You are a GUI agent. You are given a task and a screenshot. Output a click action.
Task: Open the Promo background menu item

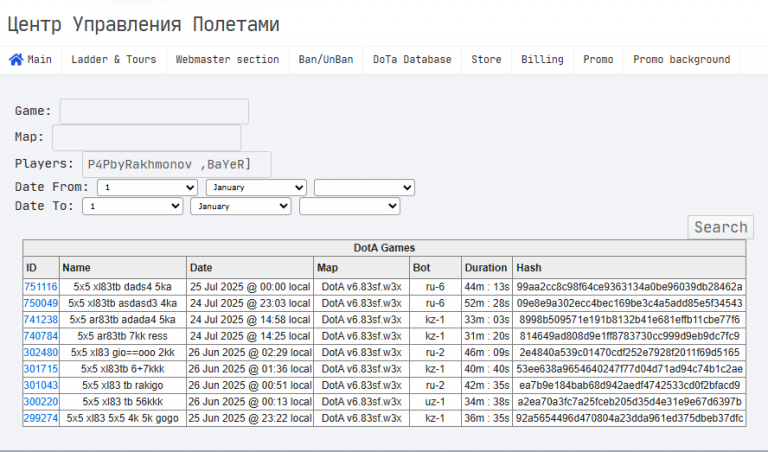click(681, 60)
